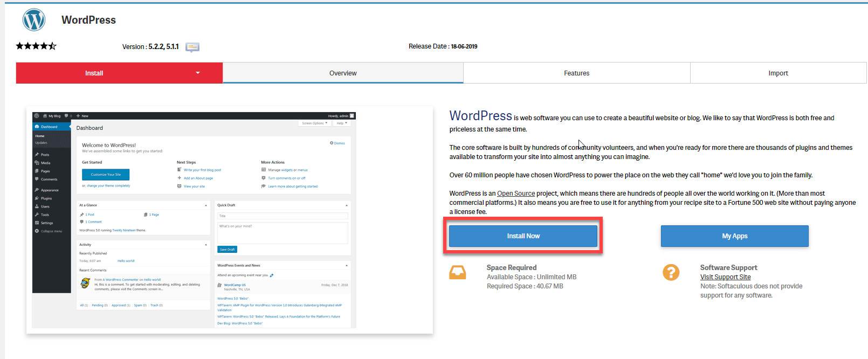The image size is (868, 359).
Task: Click the Space Required inbox icon
Action: (x=458, y=272)
